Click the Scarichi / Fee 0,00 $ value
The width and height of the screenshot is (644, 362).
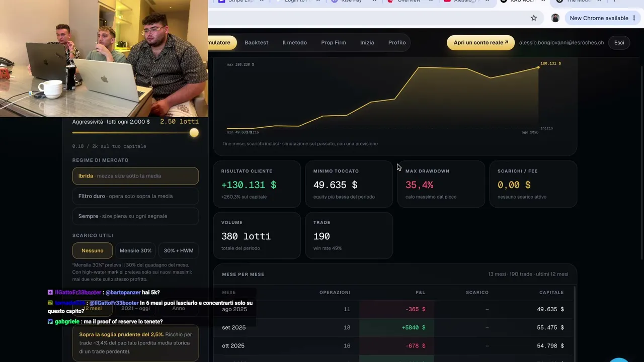pyautogui.click(x=514, y=185)
